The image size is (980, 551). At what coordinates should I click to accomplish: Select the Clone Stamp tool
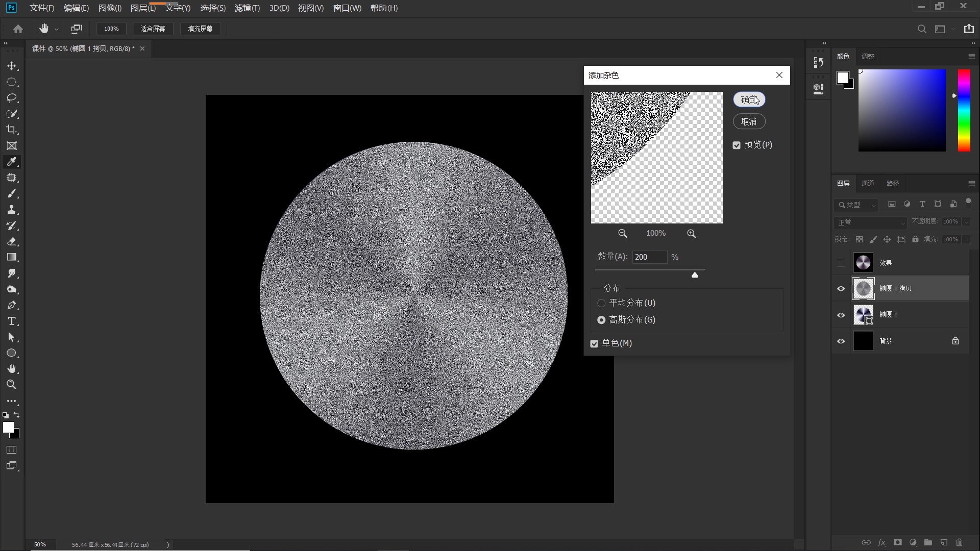coord(12,210)
